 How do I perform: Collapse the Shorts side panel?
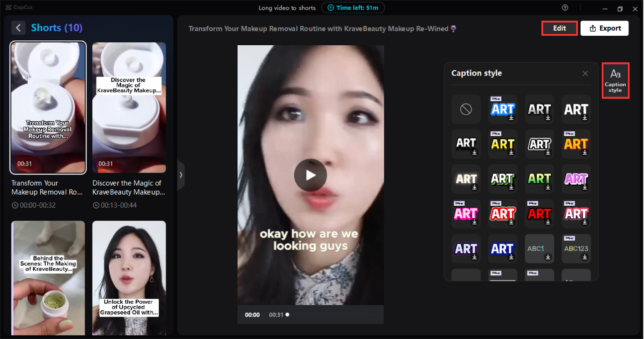coord(181,175)
